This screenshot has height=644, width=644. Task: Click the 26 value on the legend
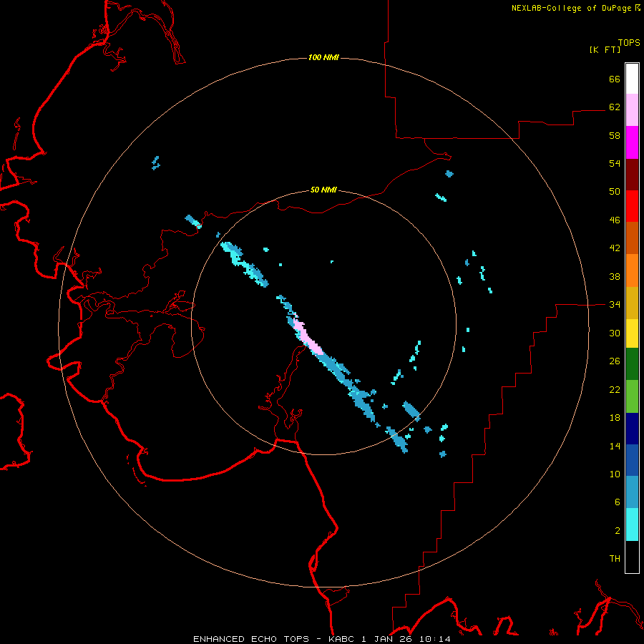[615, 361]
